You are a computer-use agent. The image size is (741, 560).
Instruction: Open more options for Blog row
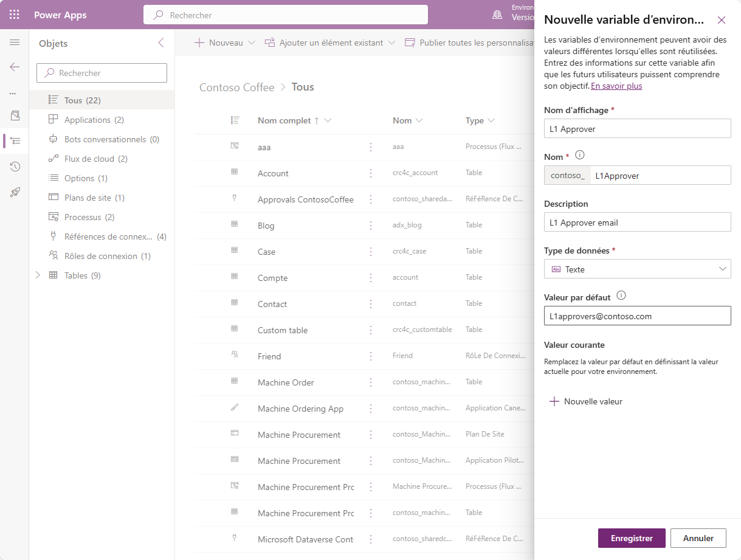tap(371, 226)
